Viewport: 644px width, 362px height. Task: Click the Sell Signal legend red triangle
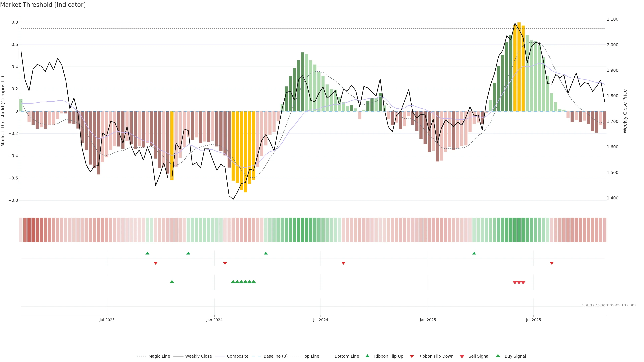click(462, 356)
